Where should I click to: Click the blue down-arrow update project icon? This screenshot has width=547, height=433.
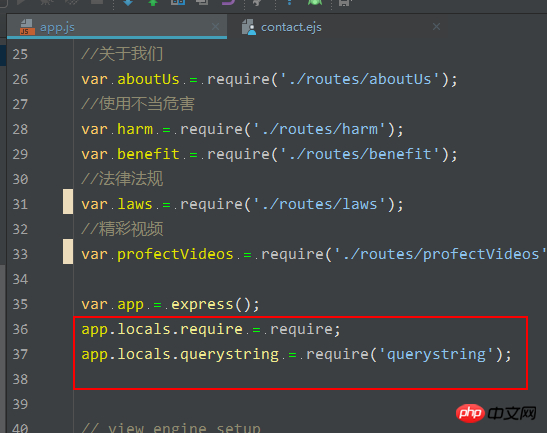[x=128, y=2]
